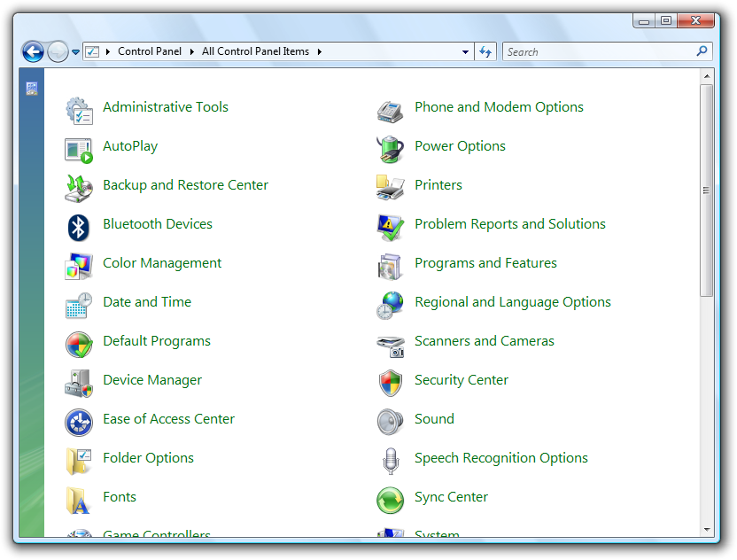The width and height of the screenshot is (737, 560).
Task: Open the Printers icon
Action: [390, 188]
